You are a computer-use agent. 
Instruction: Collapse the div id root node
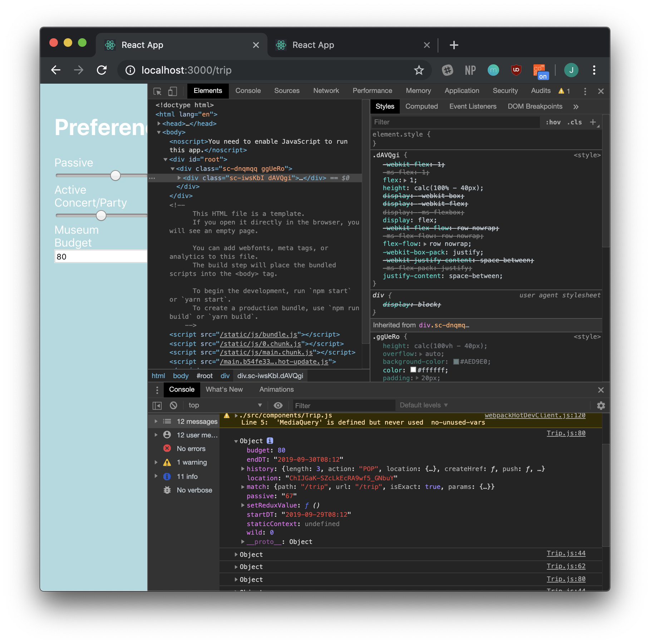click(166, 160)
